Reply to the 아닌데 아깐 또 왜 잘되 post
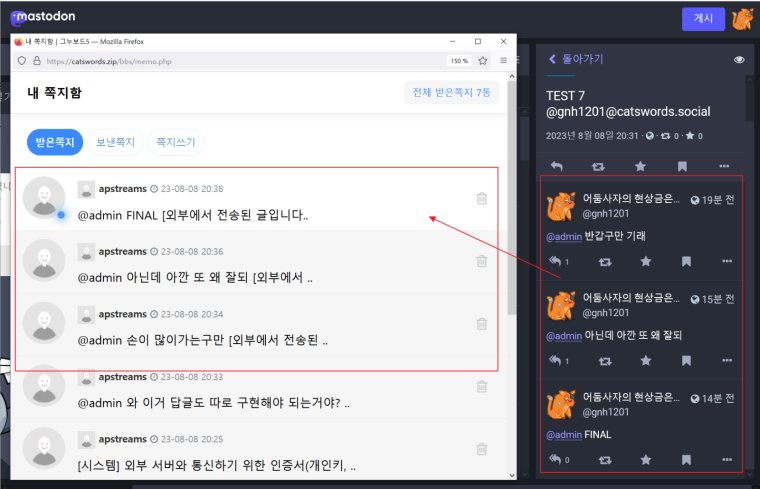 (x=555, y=361)
